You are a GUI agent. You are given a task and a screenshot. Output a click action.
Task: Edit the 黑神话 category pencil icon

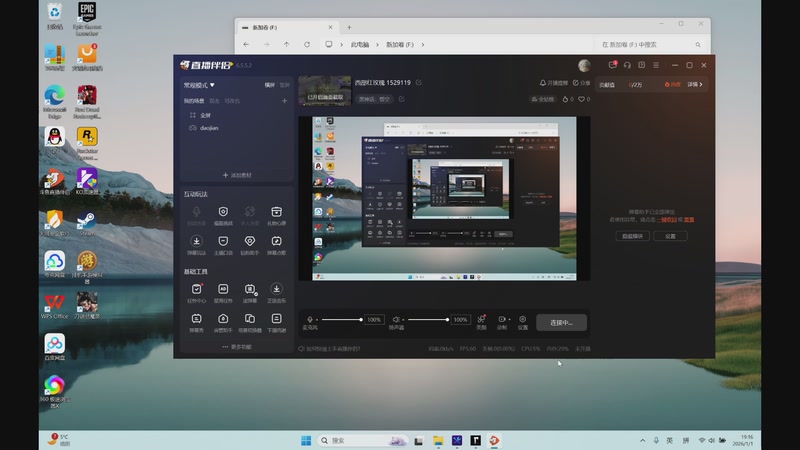[402, 99]
